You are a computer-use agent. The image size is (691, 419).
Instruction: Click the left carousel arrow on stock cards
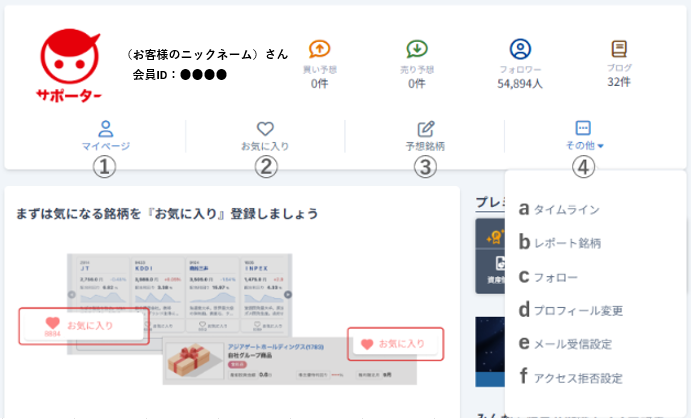(x=71, y=294)
